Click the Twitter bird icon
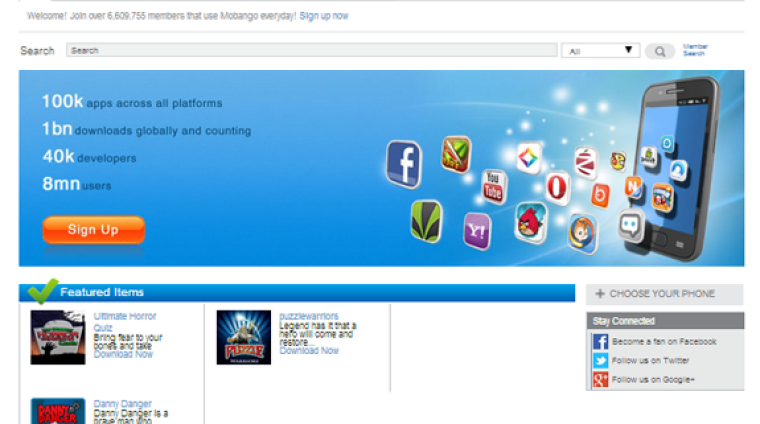Image resolution: width=760 pixels, height=424 pixels. (600, 360)
